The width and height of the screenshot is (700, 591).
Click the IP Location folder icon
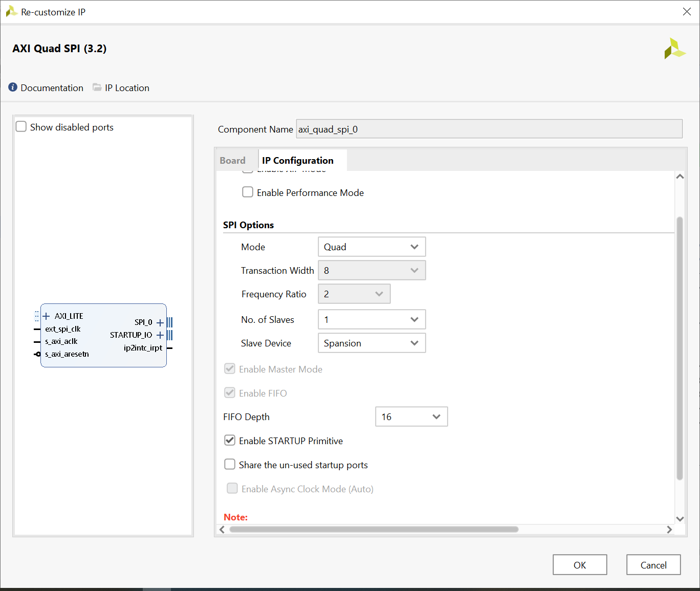coord(97,87)
